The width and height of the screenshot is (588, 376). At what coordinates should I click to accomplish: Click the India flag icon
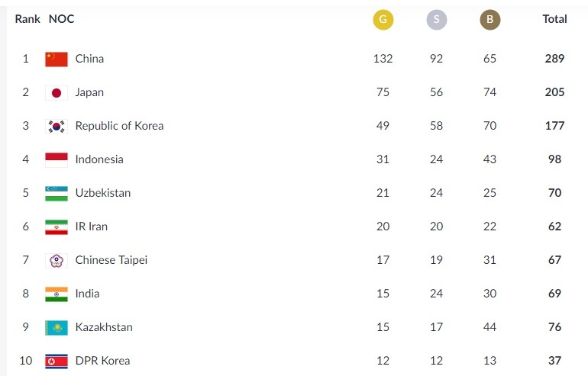coord(57,294)
